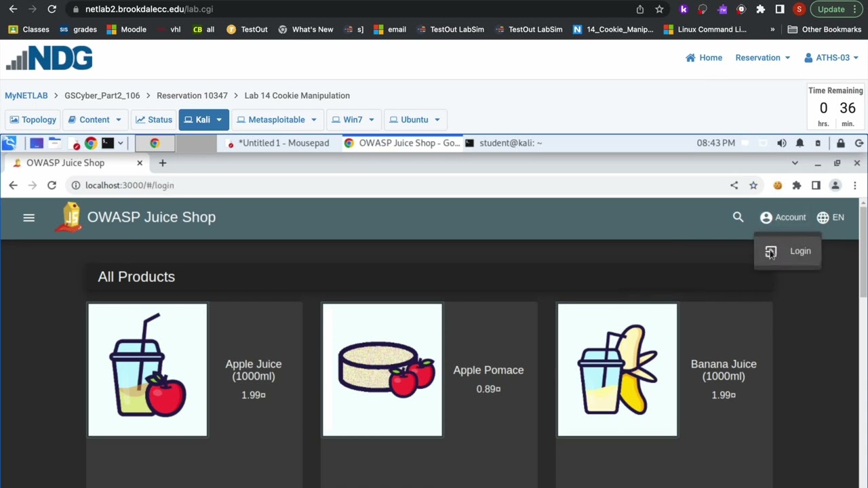Screen dimensions: 868x488
Task: Expand the Ubuntu machine dropdown
Action: (414, 120)
